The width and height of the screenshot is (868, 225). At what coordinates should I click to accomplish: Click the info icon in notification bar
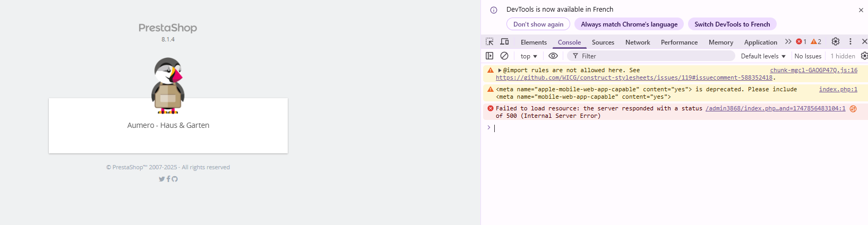(493, 10)
